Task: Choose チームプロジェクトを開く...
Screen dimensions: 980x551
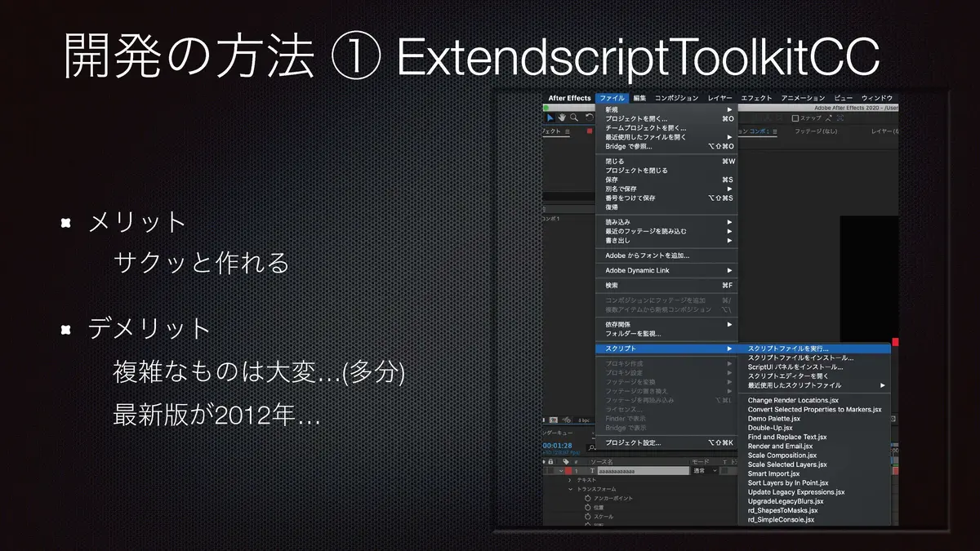Action: pyautogui.click(x=666, y=128)
